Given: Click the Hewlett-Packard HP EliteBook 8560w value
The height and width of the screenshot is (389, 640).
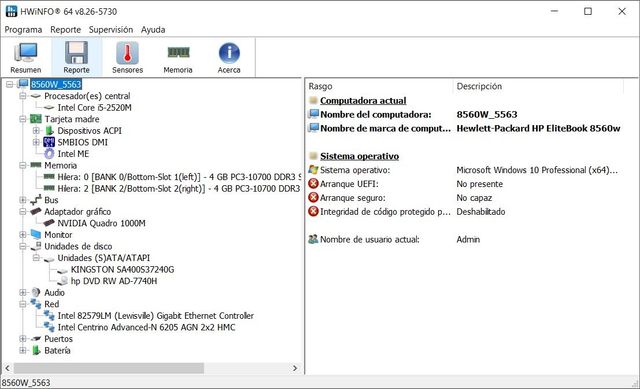Looking at the screenshot, I should tap(538, 128).
